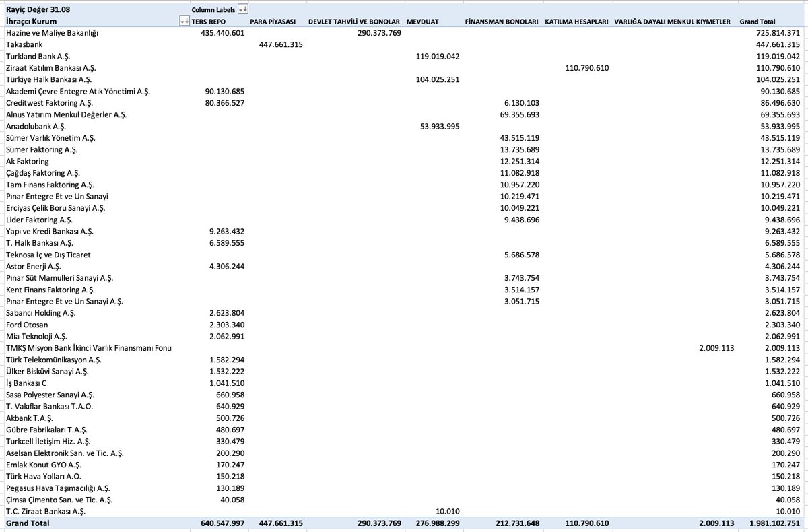This screenshot has width=808, height=532.
Task: Click Pegasus Hava Taşımacılığı A.Ş. label
Action: [x=57, y=488]
